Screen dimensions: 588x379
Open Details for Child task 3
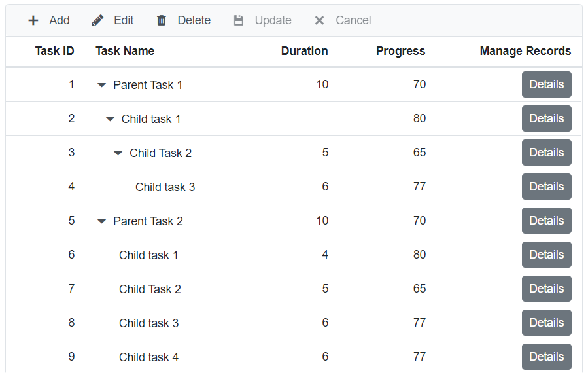click(546, 187)
